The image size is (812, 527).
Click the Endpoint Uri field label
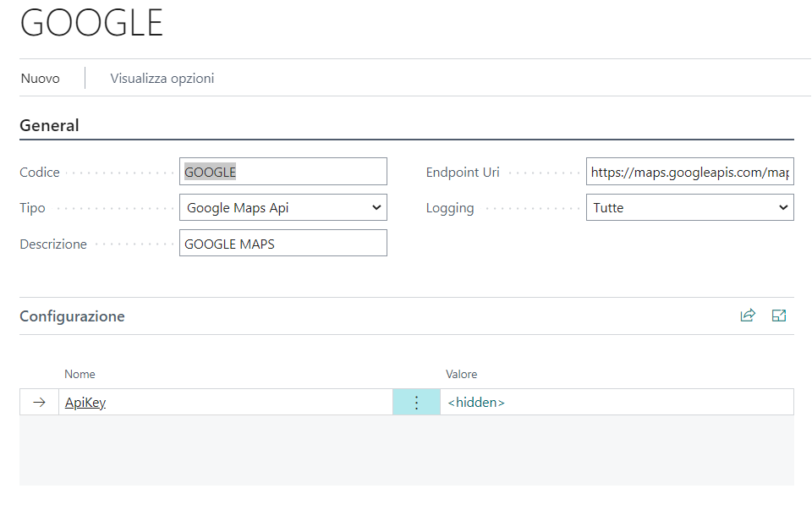click(463, 173)
